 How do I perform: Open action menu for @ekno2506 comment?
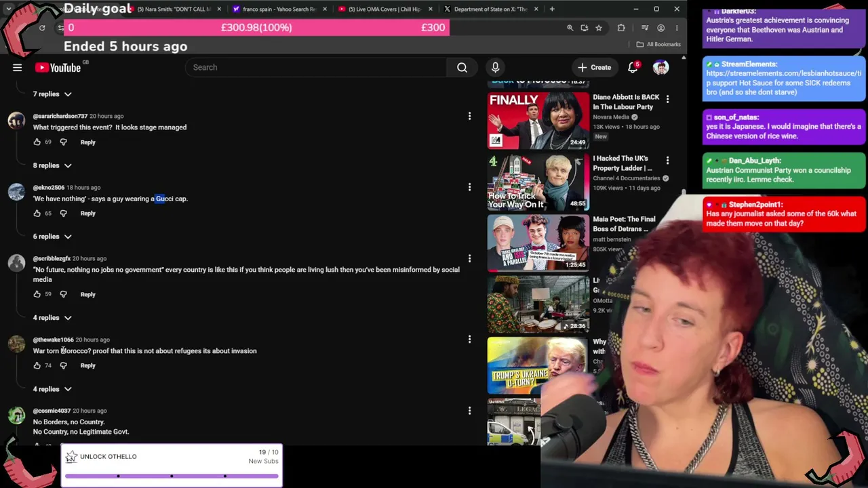tap(469, 187)
